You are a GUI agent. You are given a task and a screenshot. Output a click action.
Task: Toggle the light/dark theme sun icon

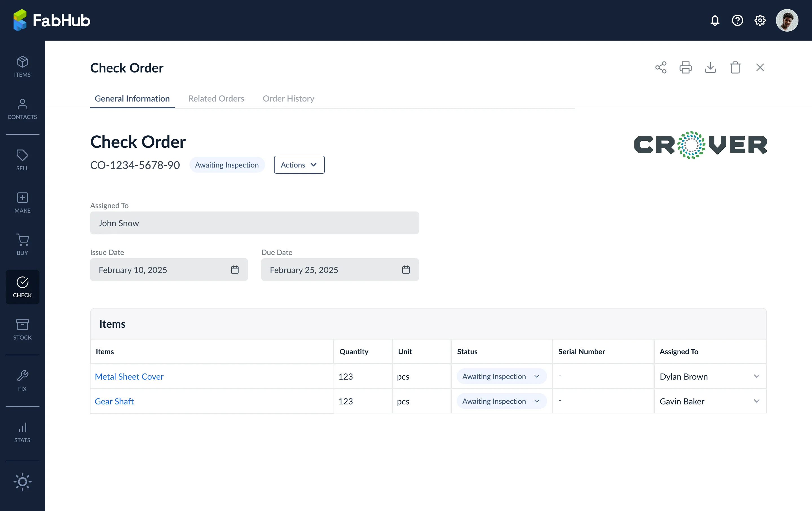tap(22, 481)
